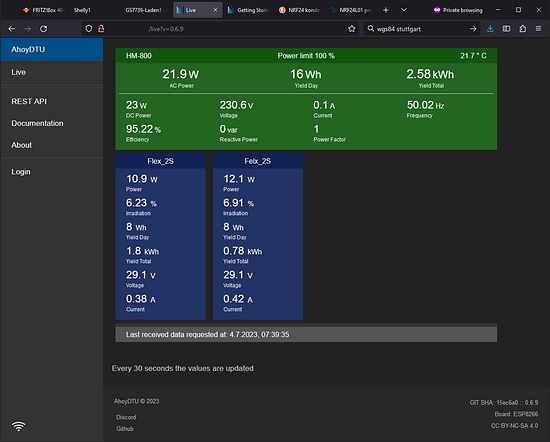Screen dimensions: 550x442
Task: Click the browser back arrow
Action: click(x=12, y=29)
